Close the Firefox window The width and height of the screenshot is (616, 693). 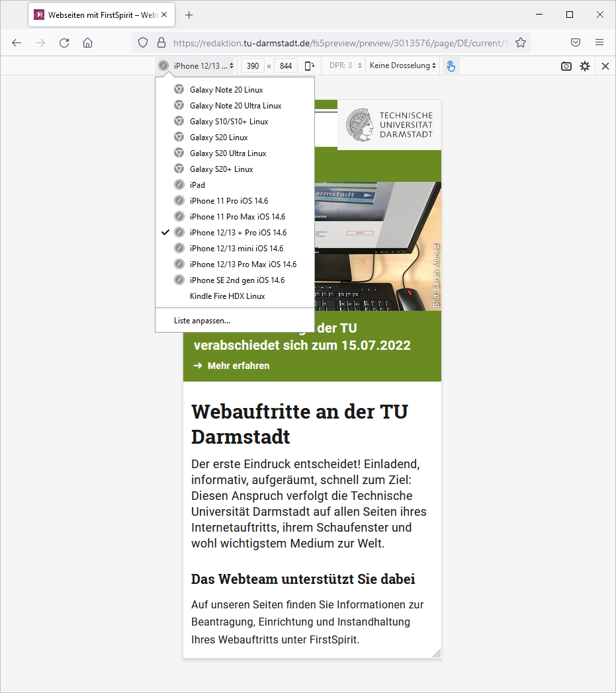pyautogui.click(x=600, y=15)
